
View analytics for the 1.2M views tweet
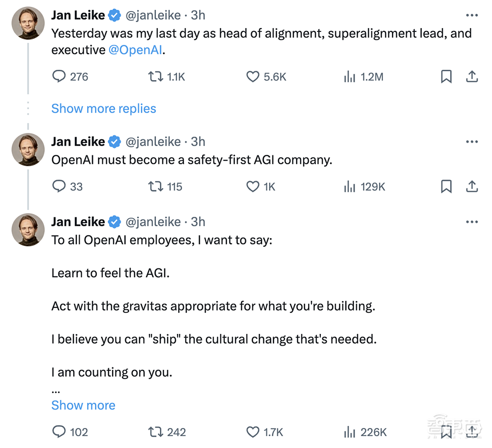pyautogui.click(x=350, y=77)
